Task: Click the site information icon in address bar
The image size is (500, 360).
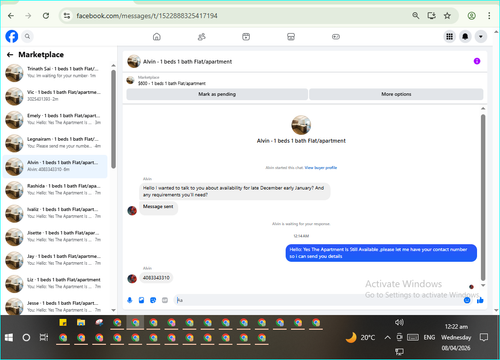Action: click(x=67, y=16)
